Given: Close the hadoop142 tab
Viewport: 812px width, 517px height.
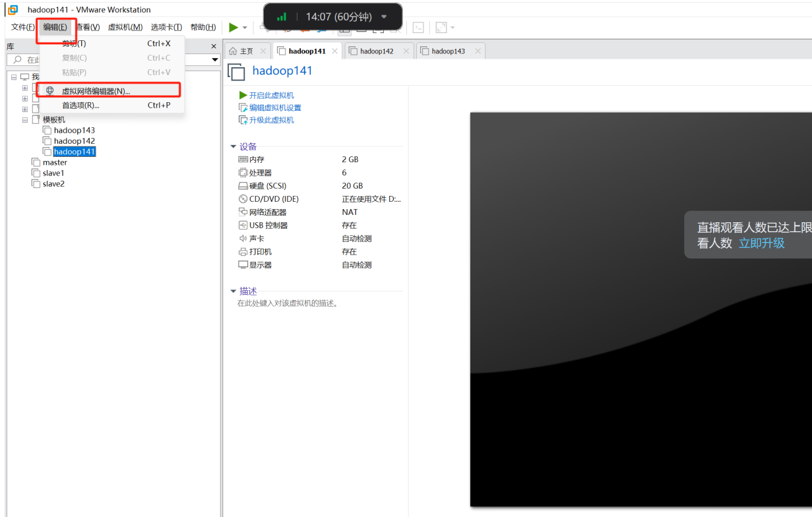Looking at the screenshot, I should [406, 51].
